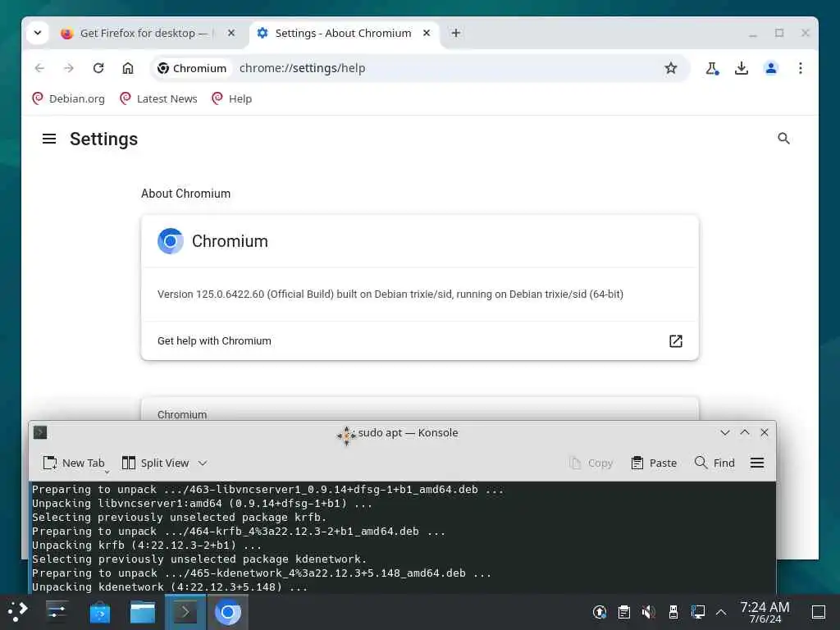The width and height of the screenshot is (840, 630).
Task: Click the Unpacking kdenetwork terminal line
Action: point(170,587)
